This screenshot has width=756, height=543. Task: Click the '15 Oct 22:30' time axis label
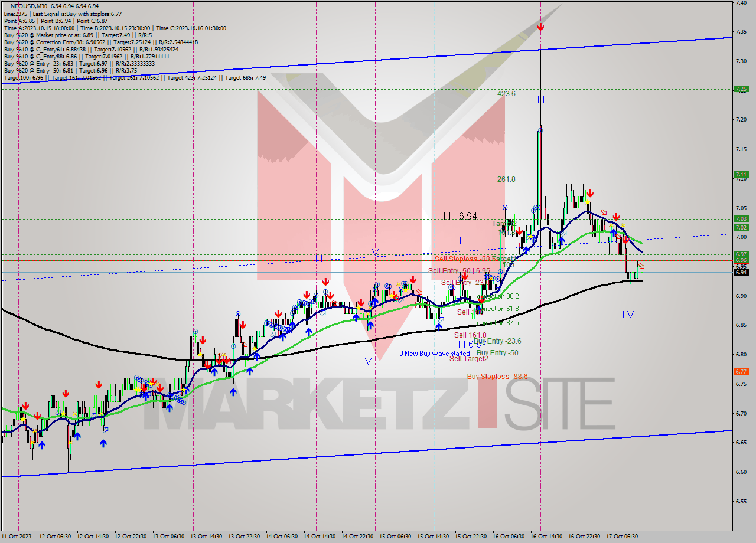(x=472, y=537)
